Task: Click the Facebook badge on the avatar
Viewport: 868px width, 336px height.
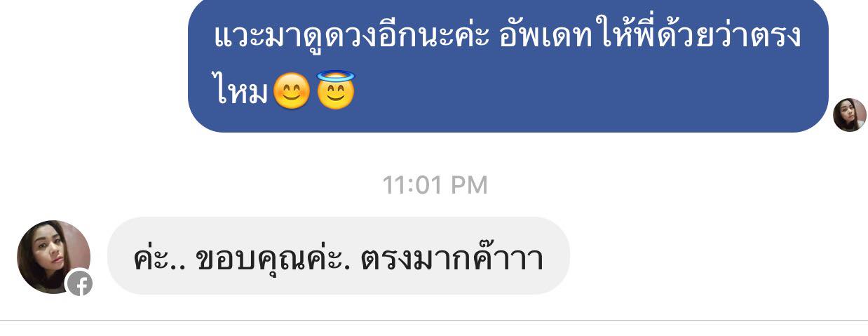Action: pos(79,283)
